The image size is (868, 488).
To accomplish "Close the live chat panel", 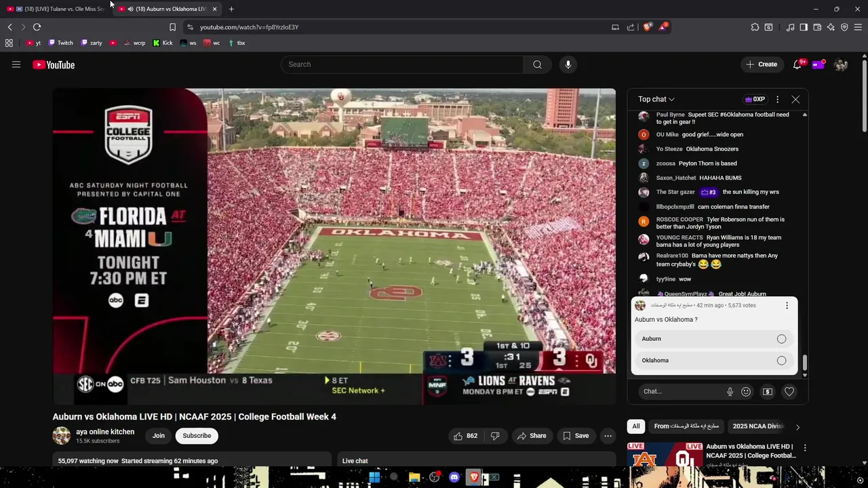I will [795, 100].
